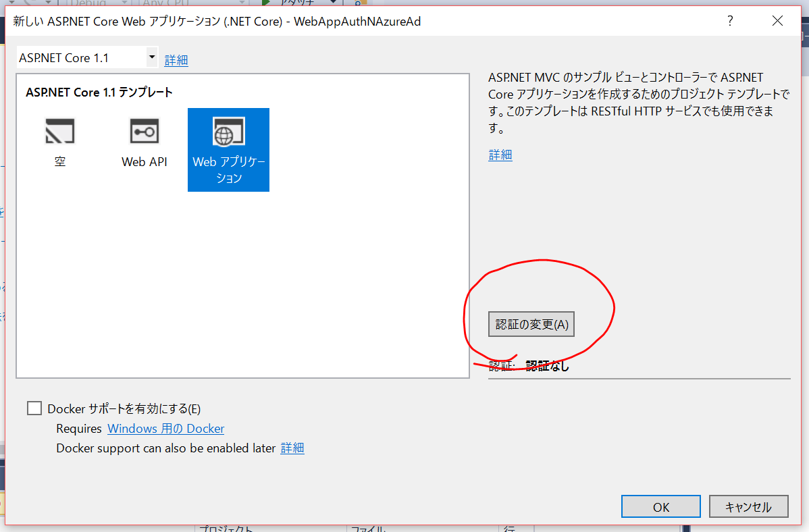This screenshot has height=532, width=809.
Task: Open the 詳細 link under the template description
Action: pos(500,155)
